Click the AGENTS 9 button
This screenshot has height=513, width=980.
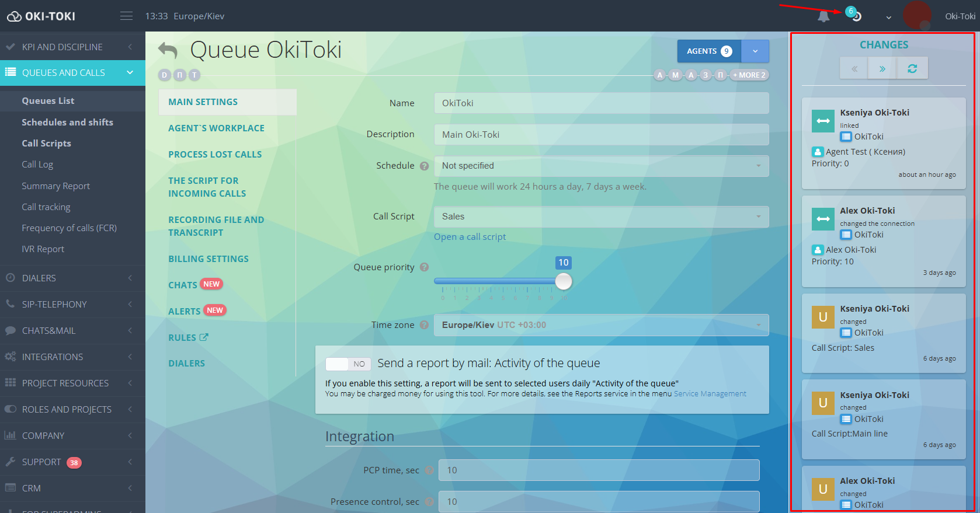point(709,51)
